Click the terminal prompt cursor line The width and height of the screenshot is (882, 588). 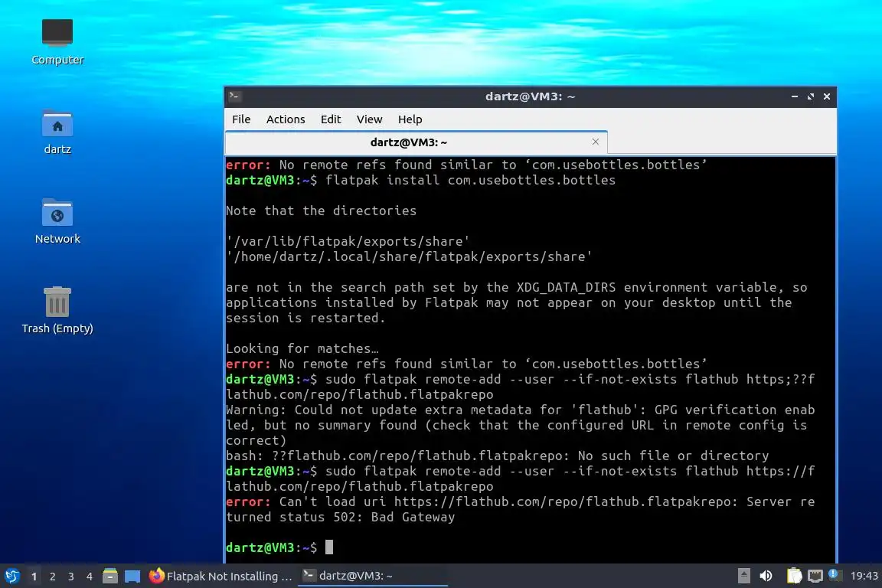click(x=279, y=547)
